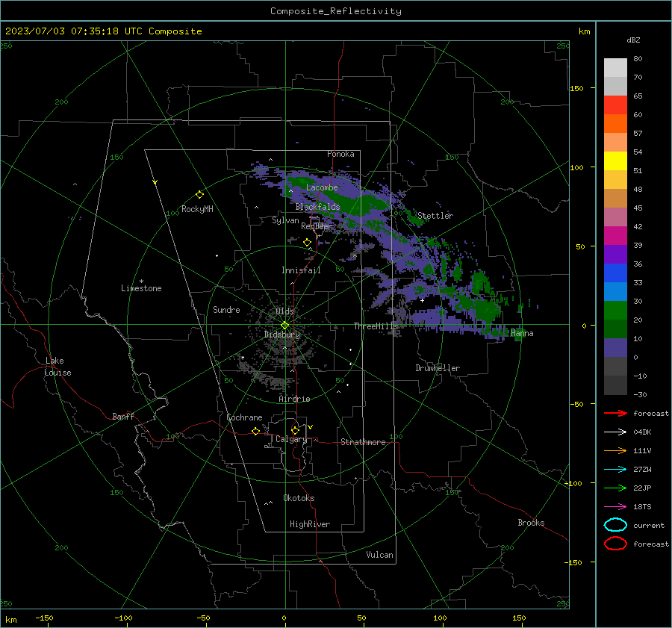Image resolution: width=672 pixels, height=628 pixels.
Task: Click the Strathmore town label
Action: [x=363, y=442]
